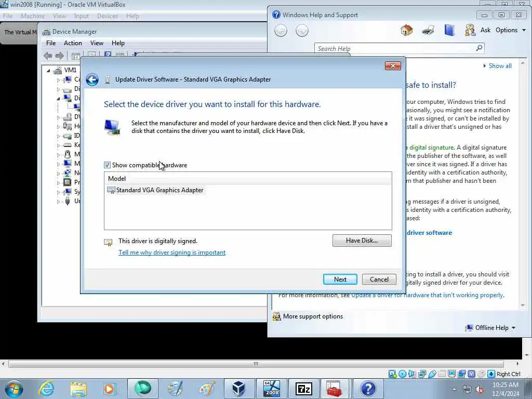The image size is (532, 399).
Task: Click the Cancel button in driver wizard
Action: coord(379,279)
